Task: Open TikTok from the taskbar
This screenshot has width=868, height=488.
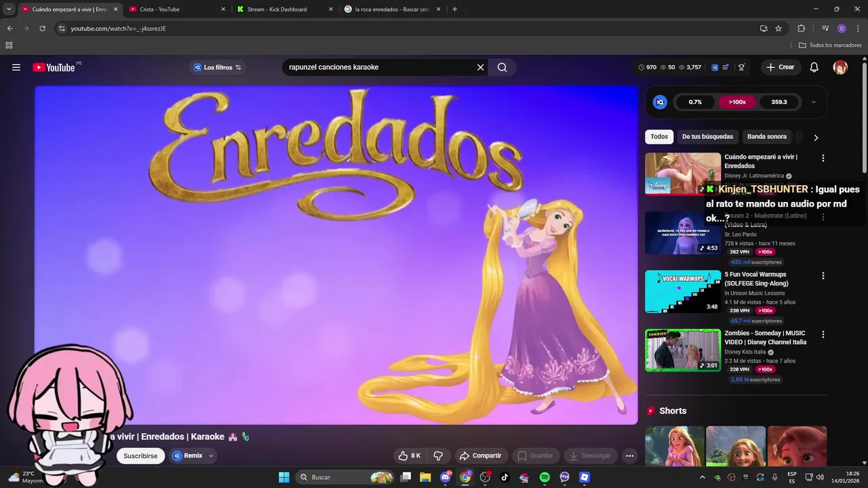Action: 505,477
